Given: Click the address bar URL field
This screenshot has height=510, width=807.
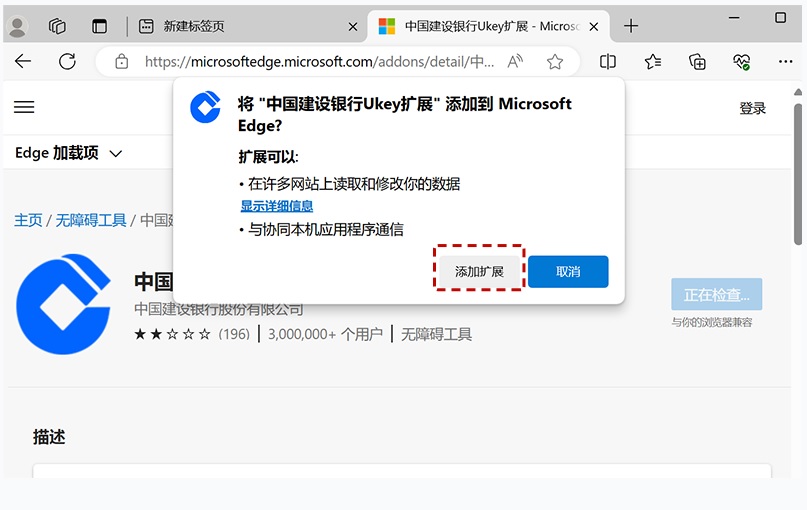Looking at the screenshot, I should (320, 62).
